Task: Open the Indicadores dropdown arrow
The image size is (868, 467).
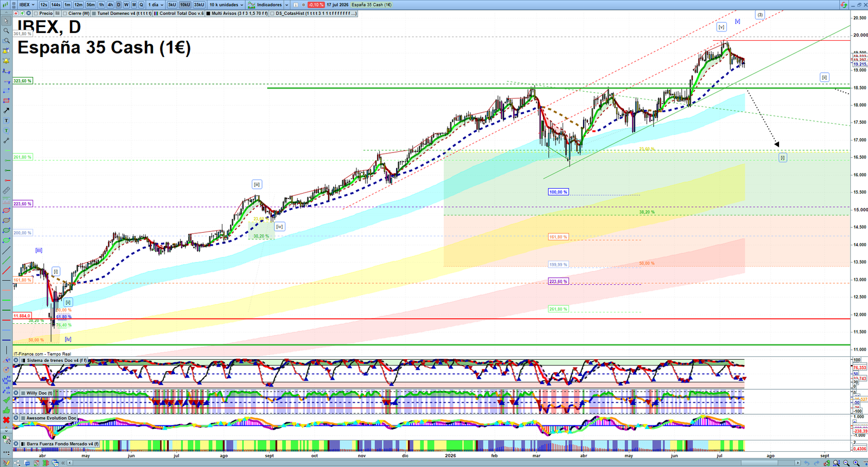Action: pyautogui.click(x=287, y=5)
